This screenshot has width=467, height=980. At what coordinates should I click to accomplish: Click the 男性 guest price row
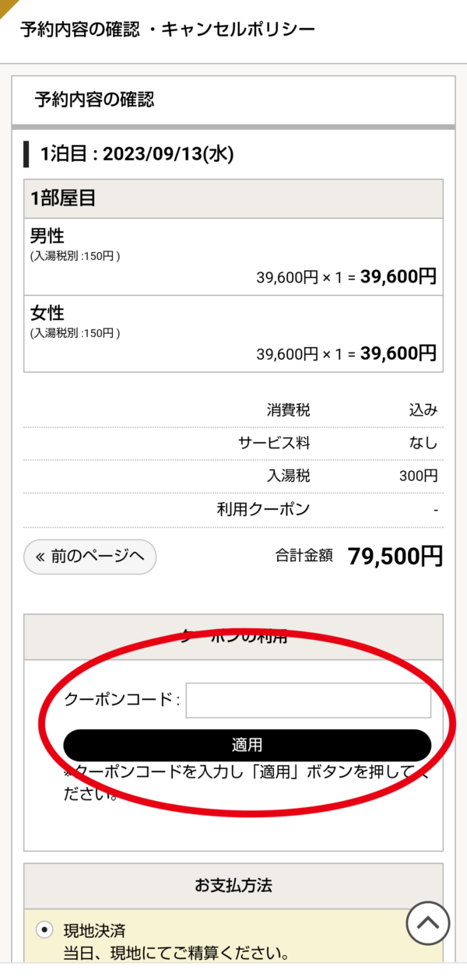[x=233, y=257]
